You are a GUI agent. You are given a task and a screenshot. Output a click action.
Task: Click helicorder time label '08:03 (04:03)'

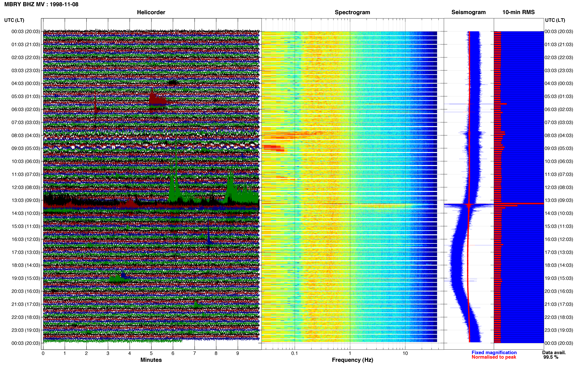pos(26,135)
